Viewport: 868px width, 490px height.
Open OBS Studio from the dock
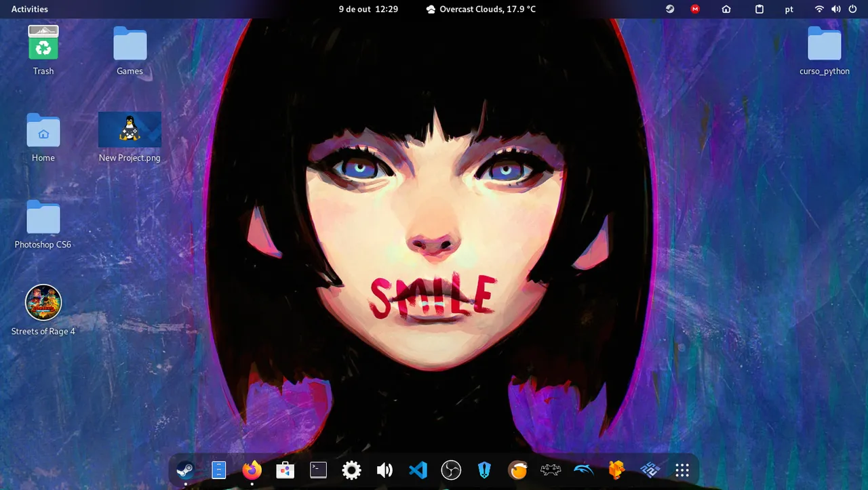451,470
